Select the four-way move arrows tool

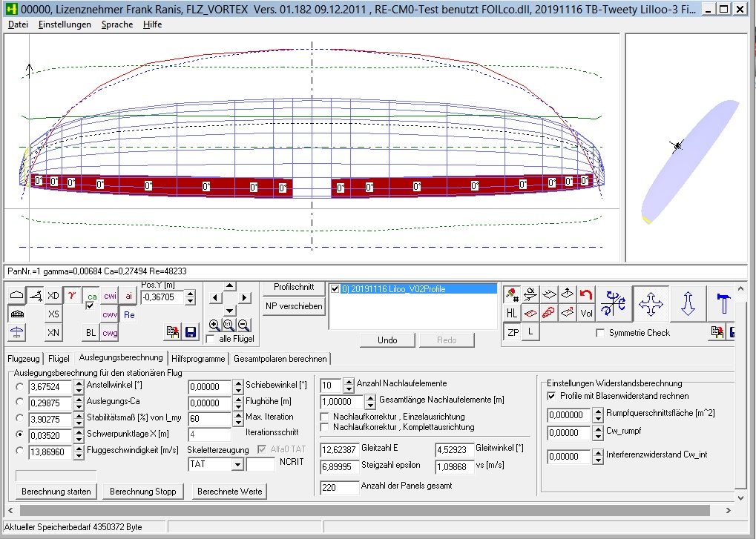651,303
